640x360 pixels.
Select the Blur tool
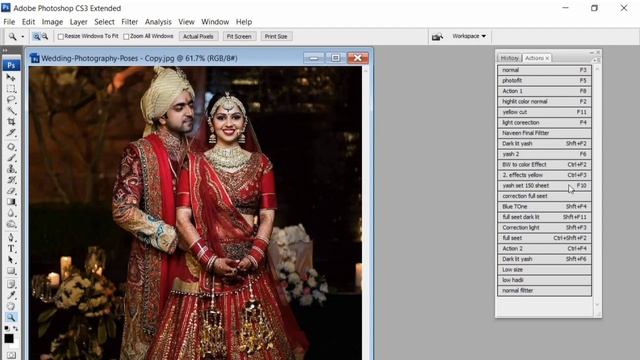coord(11,213)
